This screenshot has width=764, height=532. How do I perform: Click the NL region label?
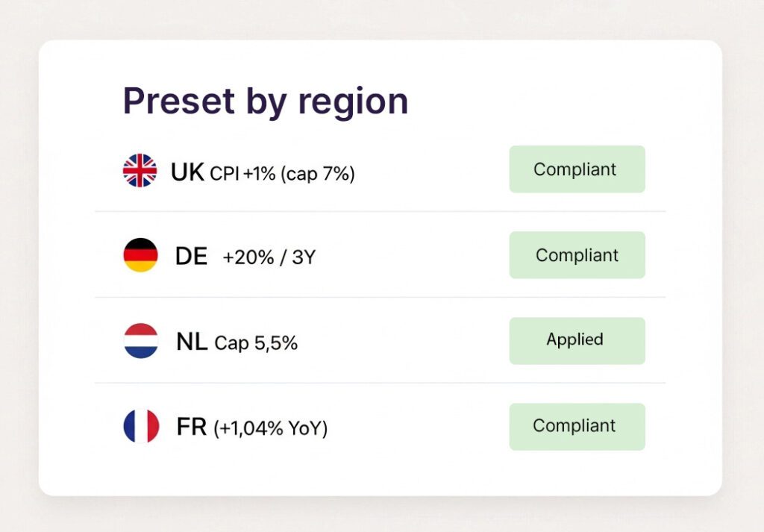[191, 341]
